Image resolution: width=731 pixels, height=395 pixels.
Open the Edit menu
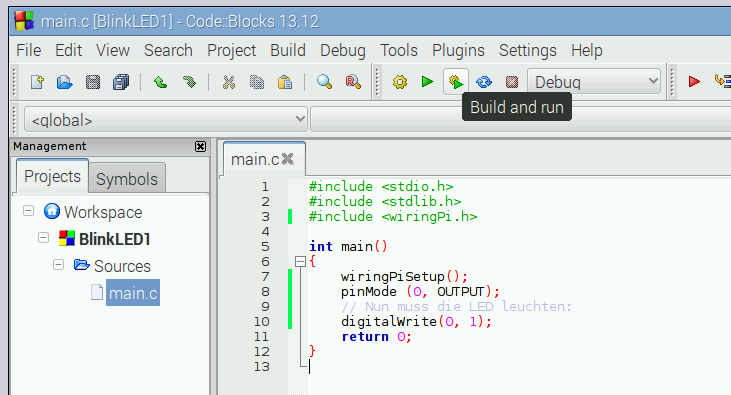click(x=69, y=50)
